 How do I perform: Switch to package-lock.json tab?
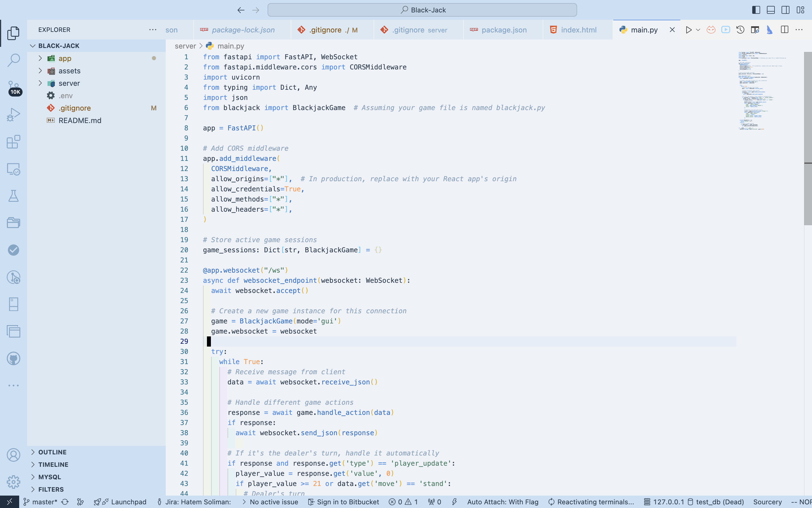(x=242, y=30)
